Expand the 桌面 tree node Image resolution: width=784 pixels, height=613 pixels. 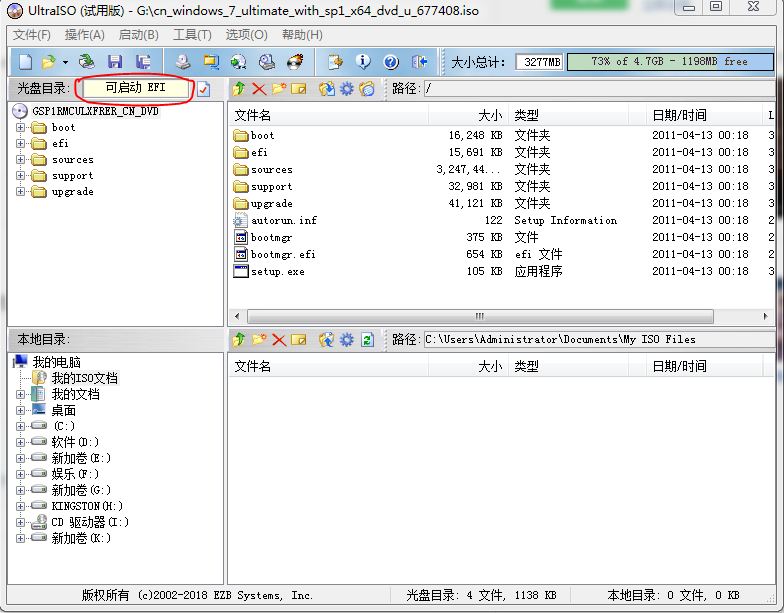[x=20, y=410]
